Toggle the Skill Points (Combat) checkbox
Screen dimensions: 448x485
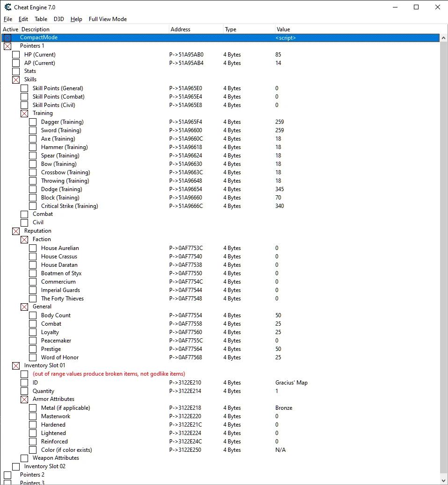pos(24,97)
